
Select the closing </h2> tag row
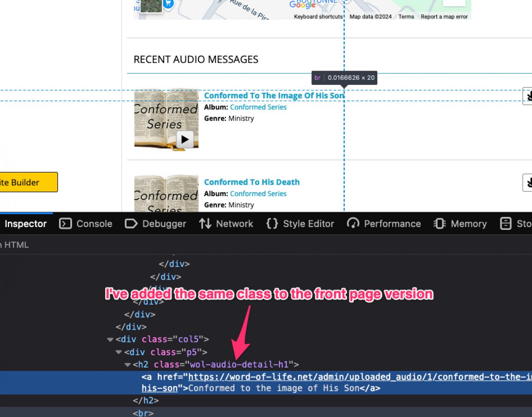146,400
